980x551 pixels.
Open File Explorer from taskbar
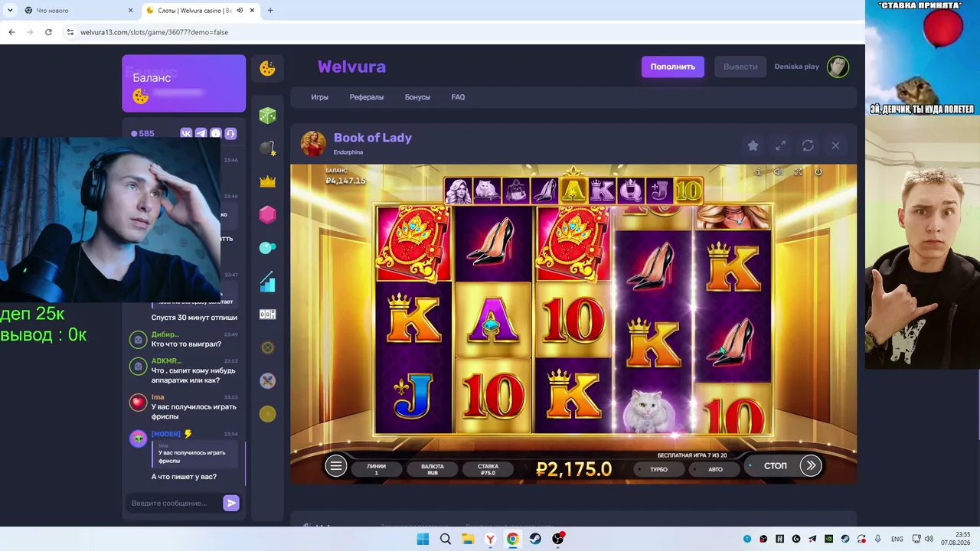point(468,539)
